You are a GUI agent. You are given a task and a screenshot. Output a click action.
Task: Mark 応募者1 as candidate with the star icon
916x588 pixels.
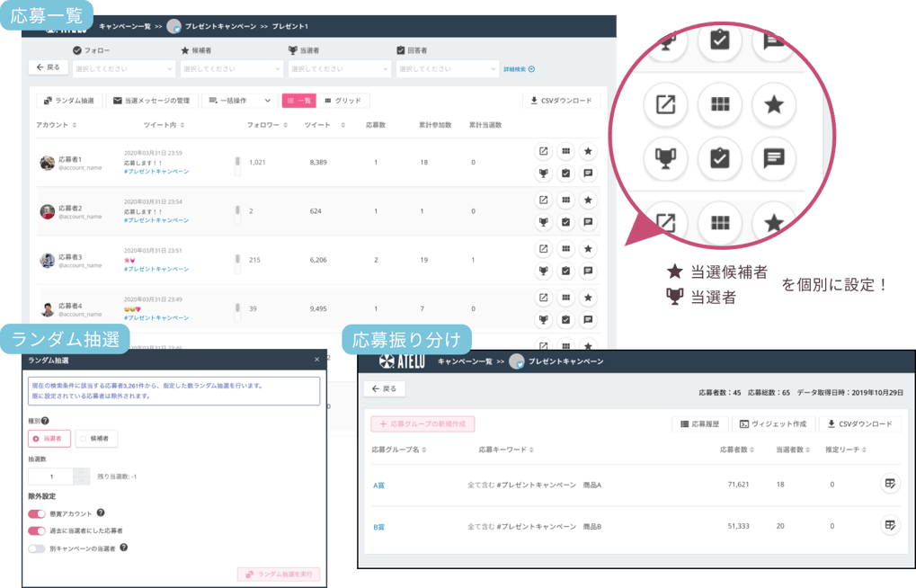click(x=588, y=151)
